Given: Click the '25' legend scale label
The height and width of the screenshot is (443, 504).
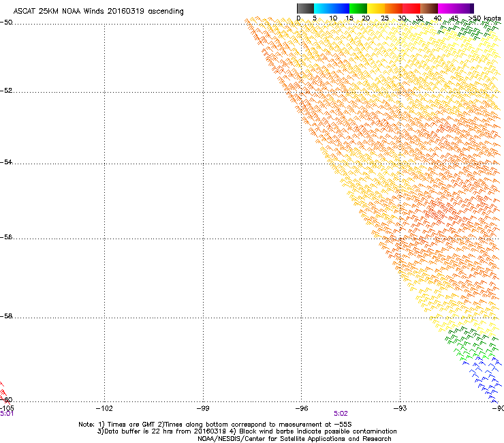Looking at the screenshot, I should (385, 18).
